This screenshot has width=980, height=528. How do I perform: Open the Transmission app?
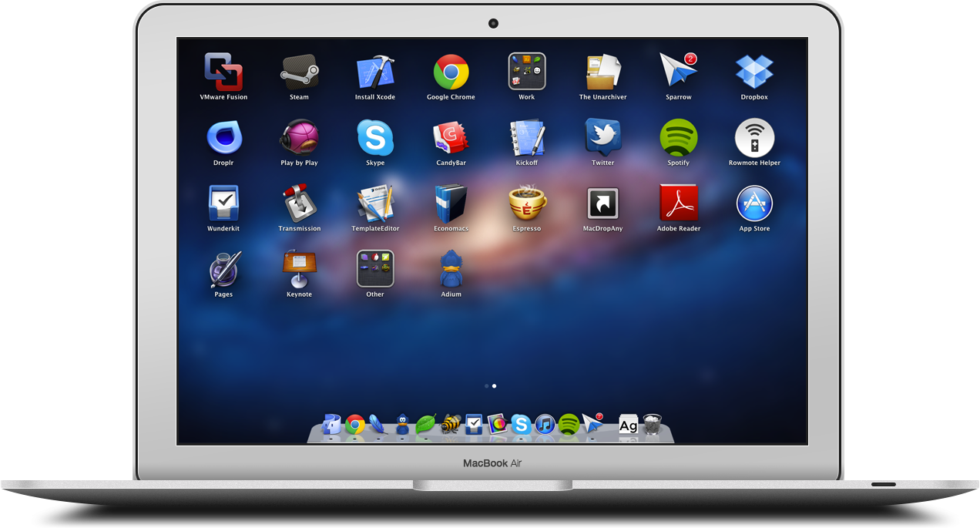(299, 203)
